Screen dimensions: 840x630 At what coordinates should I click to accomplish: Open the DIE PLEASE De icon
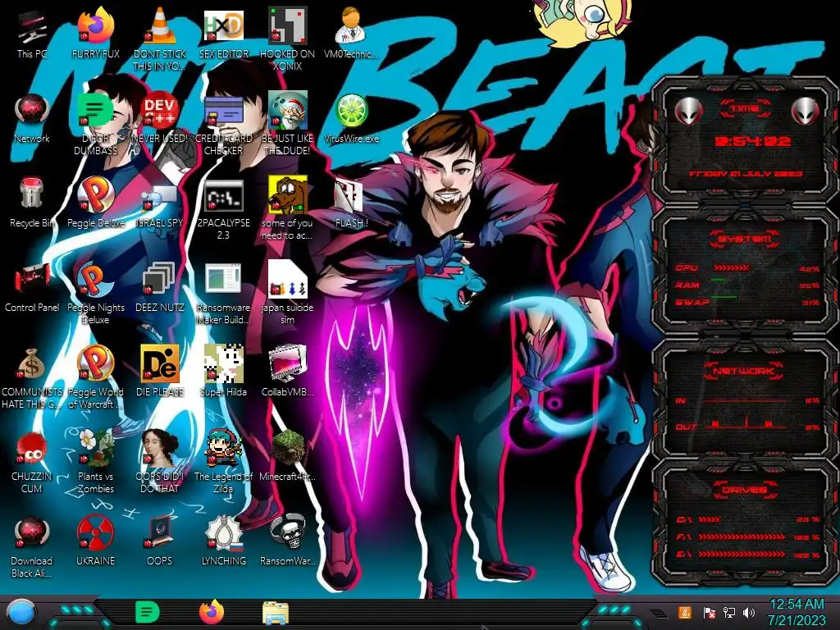click(x=159, y=364)
